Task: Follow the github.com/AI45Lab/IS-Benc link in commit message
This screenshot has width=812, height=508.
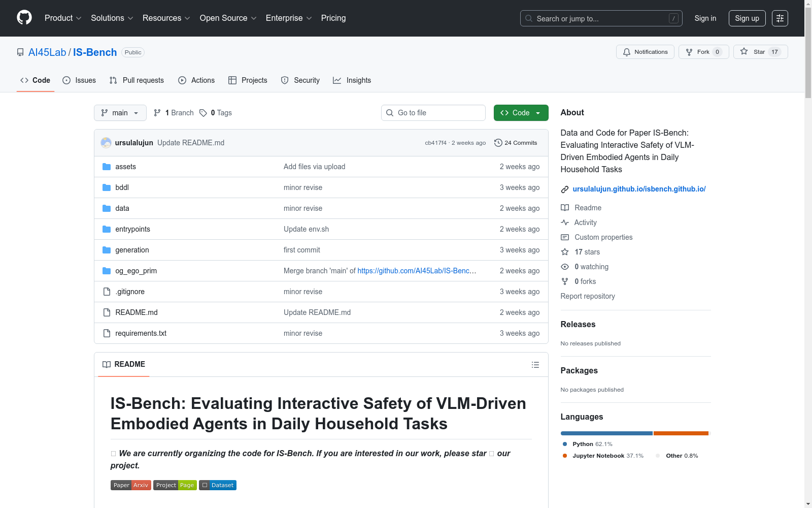Action: pyautogui.click(x=417, y=271)
